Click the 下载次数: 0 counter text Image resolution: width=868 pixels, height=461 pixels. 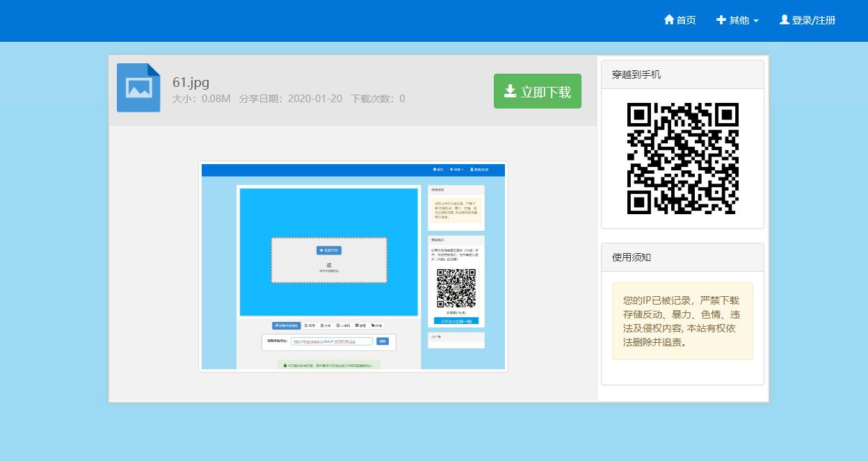point(378,99)
